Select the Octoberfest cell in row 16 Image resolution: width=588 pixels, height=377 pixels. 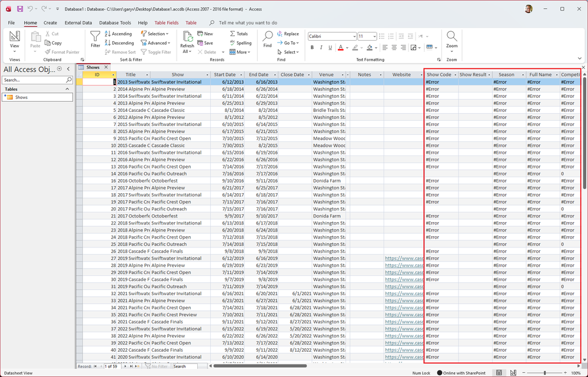[x=180, y=181]
